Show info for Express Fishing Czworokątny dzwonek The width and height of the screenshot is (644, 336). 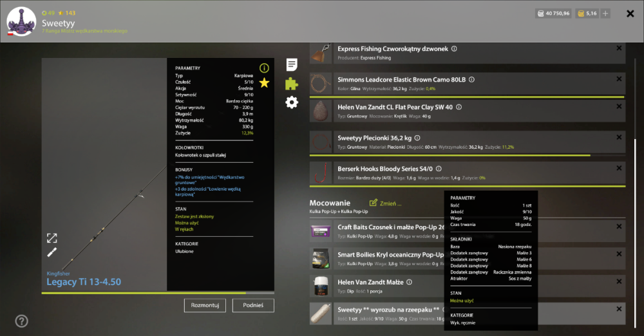pyautogui.click(x=454, y=48)
